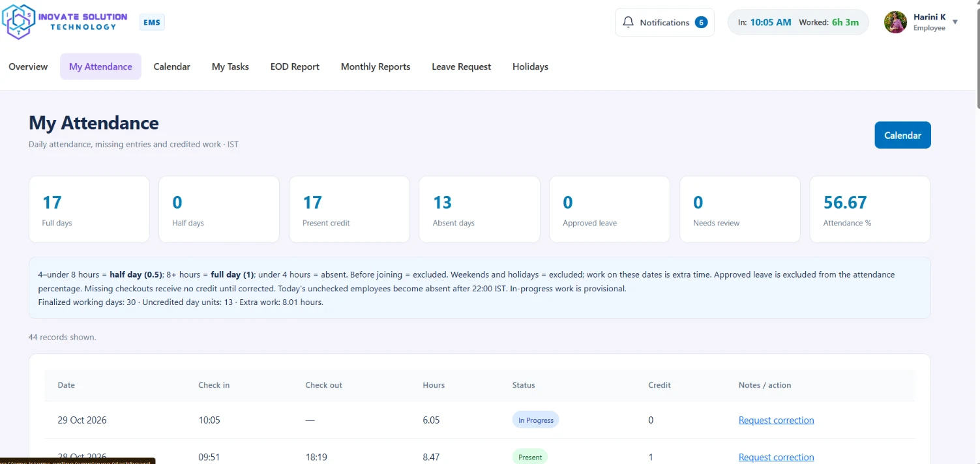980x464 pixels.
Task: Expand the user menu dropdown arrow
Action: coord(955,22)
